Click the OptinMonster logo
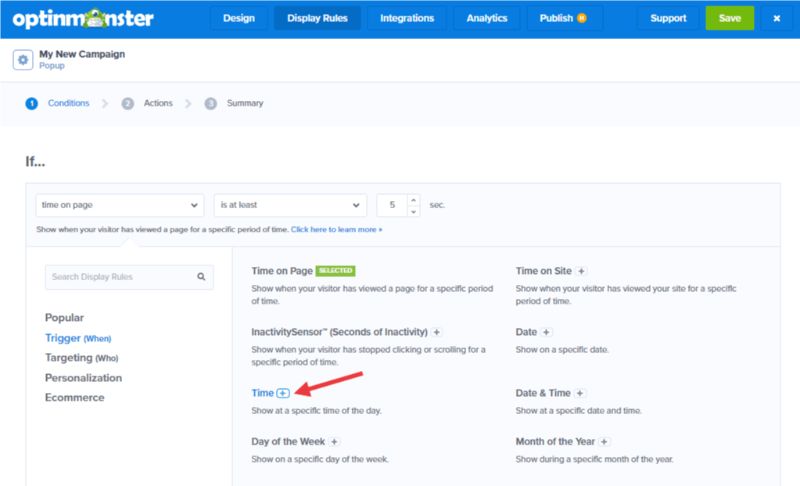800x486 pixels. (83, 18)
